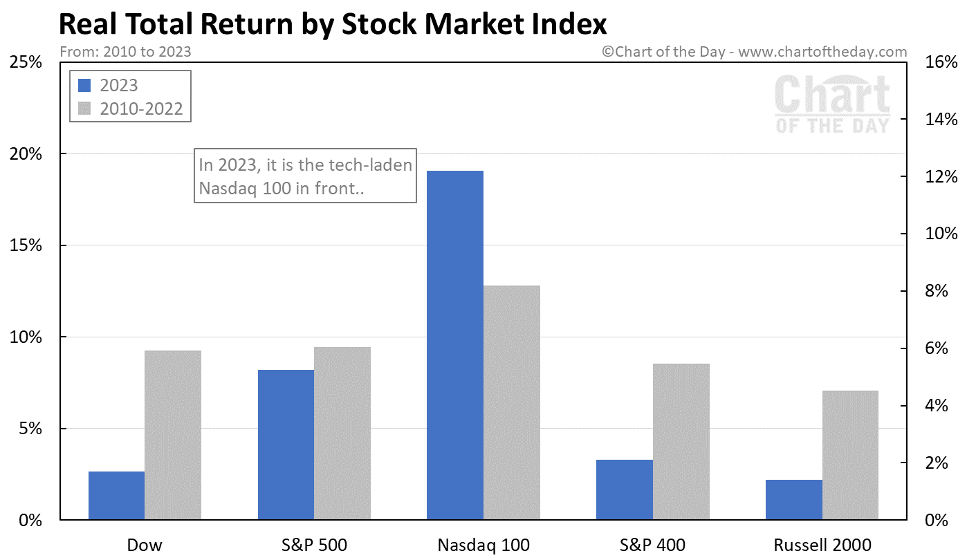Click the Chart of the Day watermark logo

[x=832, y=104]
